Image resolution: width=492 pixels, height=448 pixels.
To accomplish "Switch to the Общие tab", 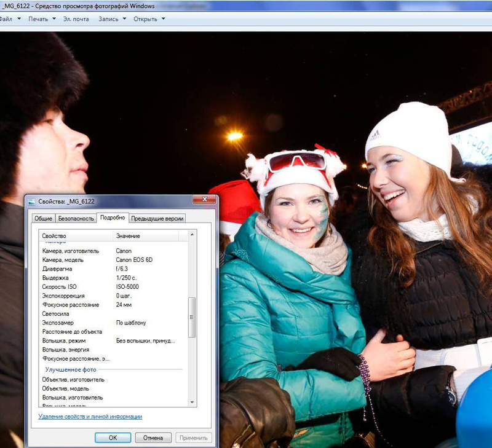I will click(43, 218).
